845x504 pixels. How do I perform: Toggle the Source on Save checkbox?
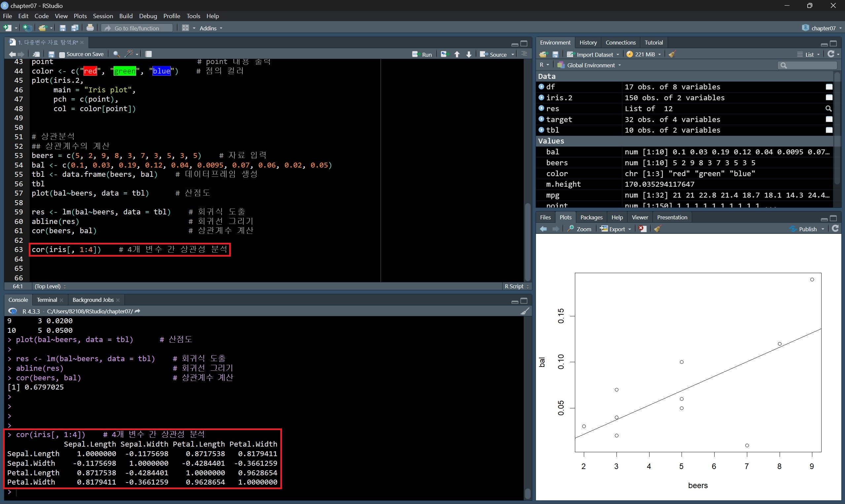click(62, 54)
